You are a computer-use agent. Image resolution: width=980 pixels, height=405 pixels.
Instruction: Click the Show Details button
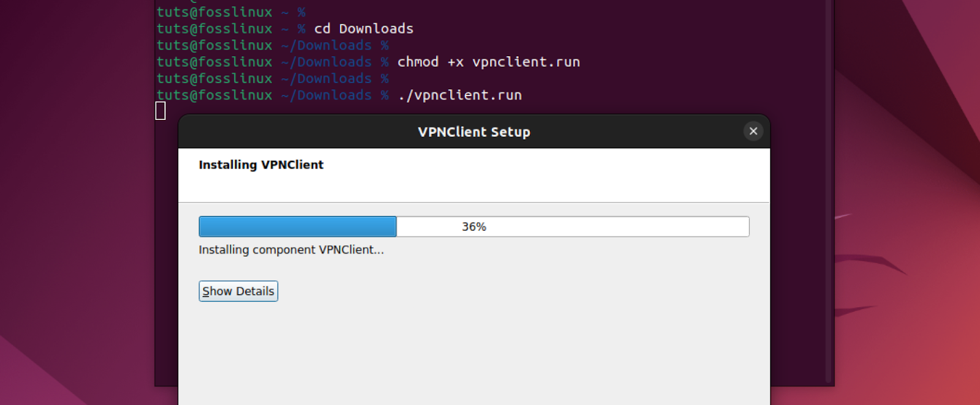pos(238,291)
